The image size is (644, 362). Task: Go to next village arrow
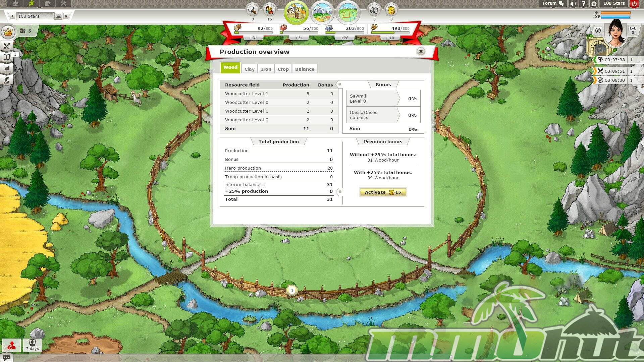[x=66, y=16]
